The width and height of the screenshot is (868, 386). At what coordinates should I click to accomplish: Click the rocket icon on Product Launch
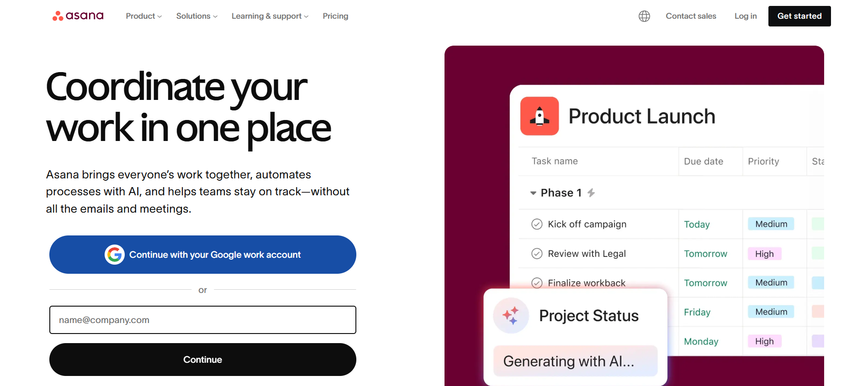[540, 116]
